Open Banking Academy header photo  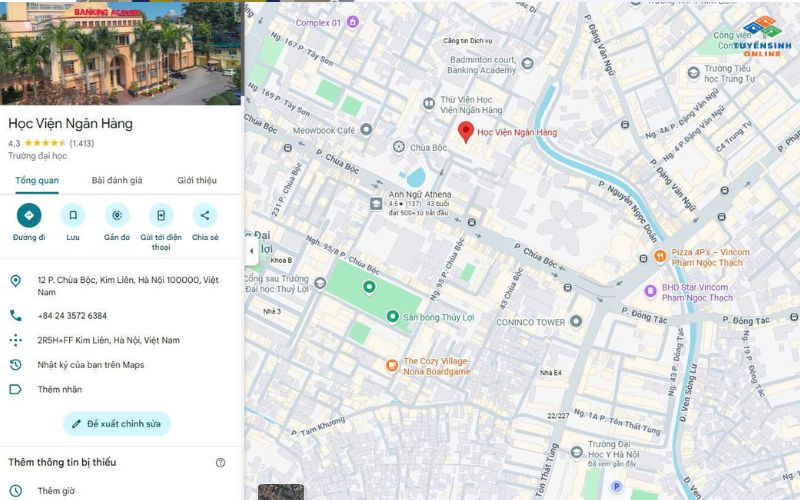click(120, 53)
